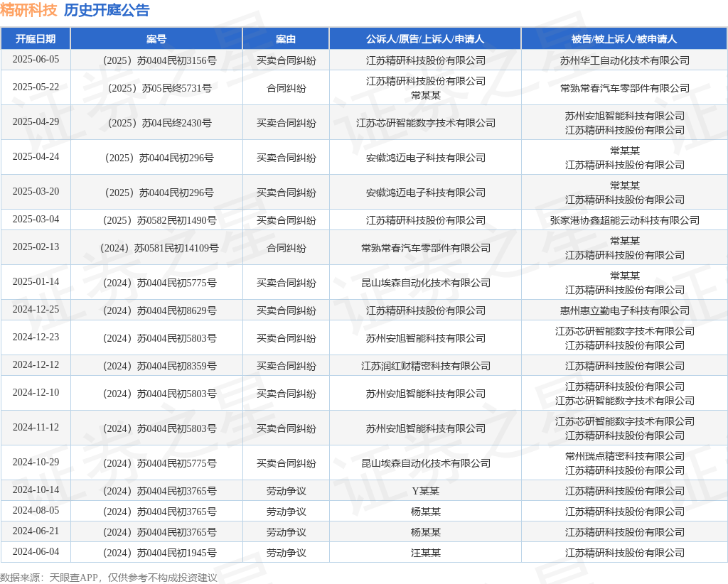Click defendant 苏州华工自动化技术有限公司

coord(624,60)
